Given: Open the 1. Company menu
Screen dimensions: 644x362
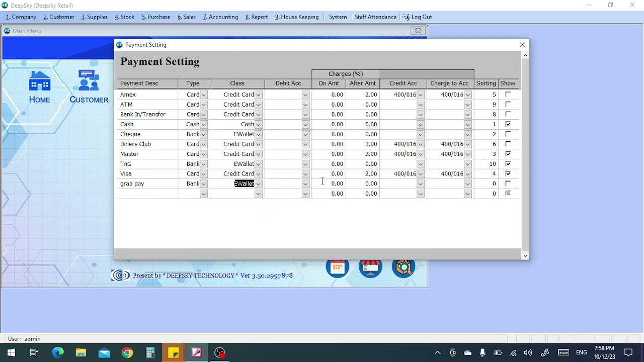Looking at the screenshot, I should pyautogui.click(x=21, y=17).
